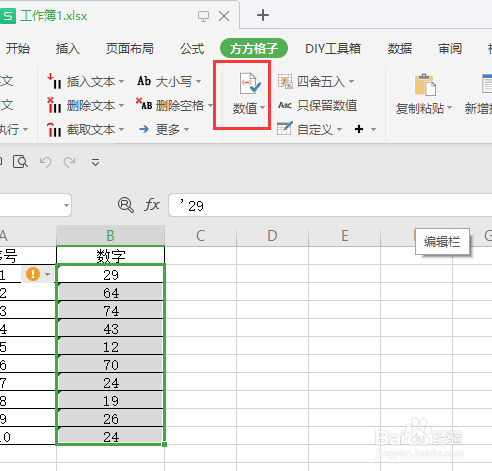Open the 审阅 tab
The width and height of the screenshot is (492, 471).
point(450,49)
